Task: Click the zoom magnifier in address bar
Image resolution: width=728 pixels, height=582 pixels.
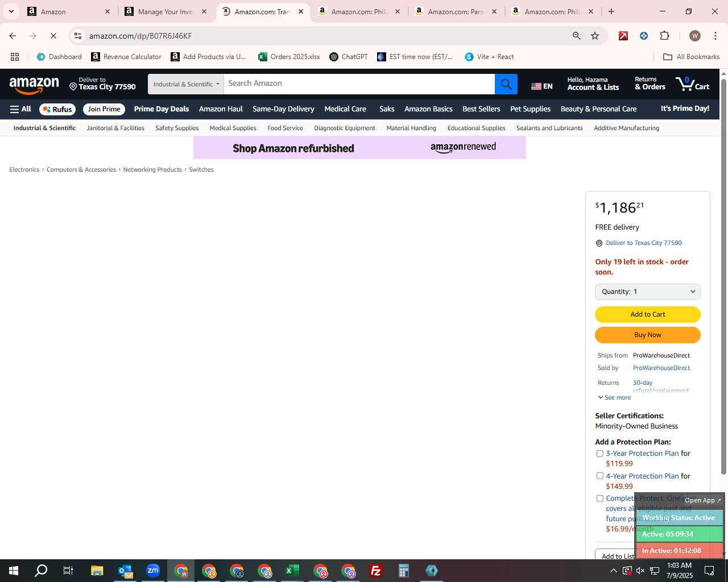Action: click(x=576, y=36)
